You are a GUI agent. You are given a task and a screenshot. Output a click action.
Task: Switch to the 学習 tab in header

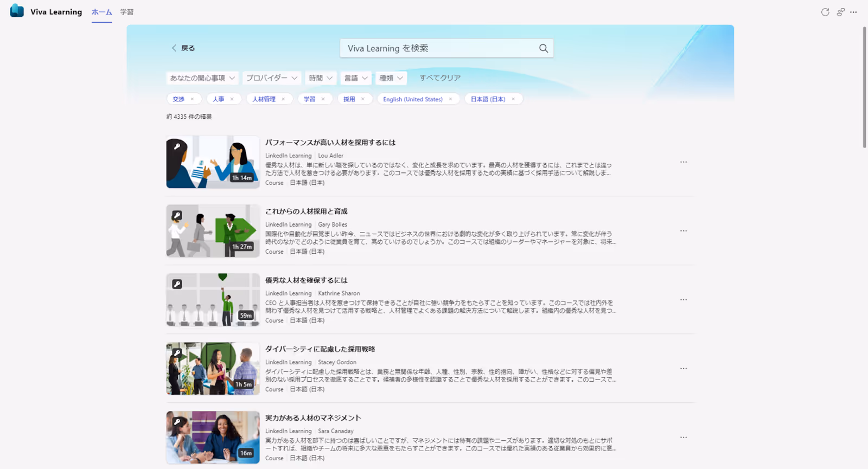(127, 12)
